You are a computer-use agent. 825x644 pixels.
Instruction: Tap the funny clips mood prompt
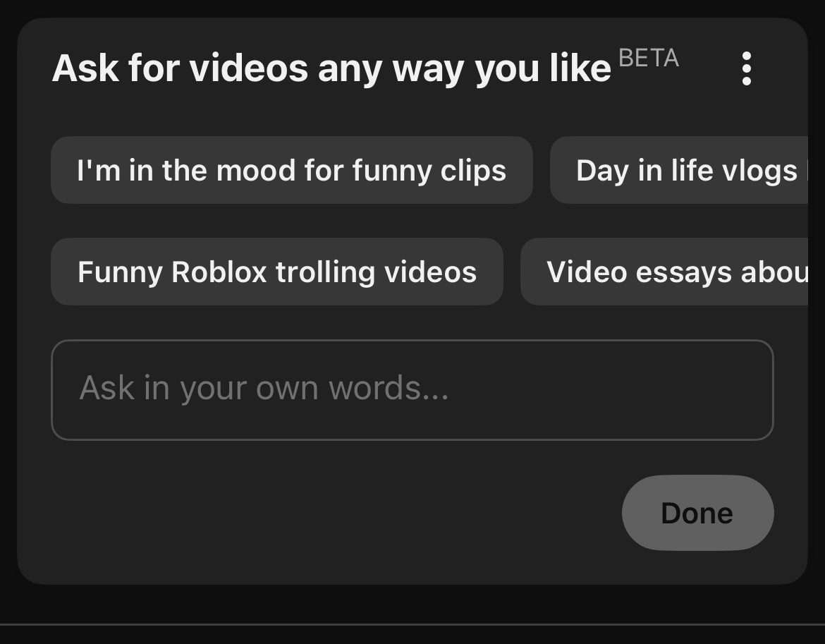coord(291,170)
